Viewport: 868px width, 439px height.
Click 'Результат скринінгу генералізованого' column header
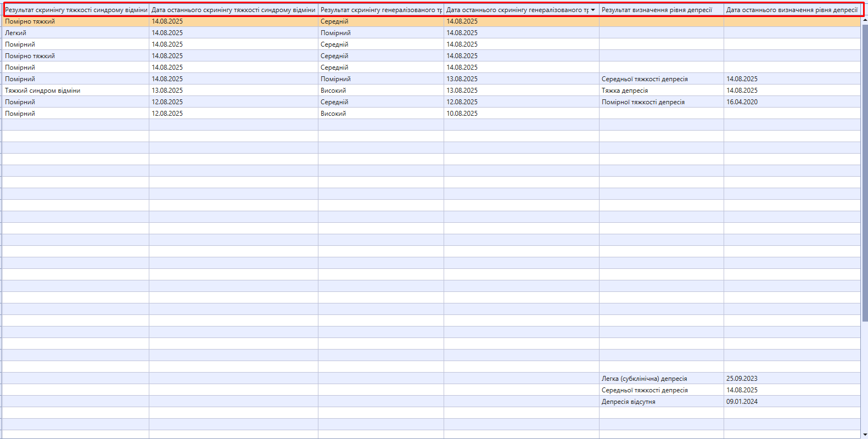(381, 10)
